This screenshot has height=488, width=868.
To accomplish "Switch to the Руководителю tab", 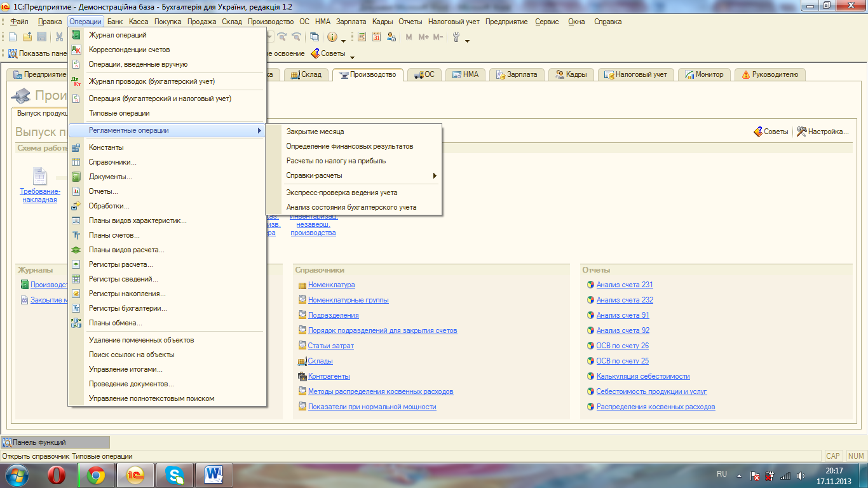I will (x=770, y=74).
